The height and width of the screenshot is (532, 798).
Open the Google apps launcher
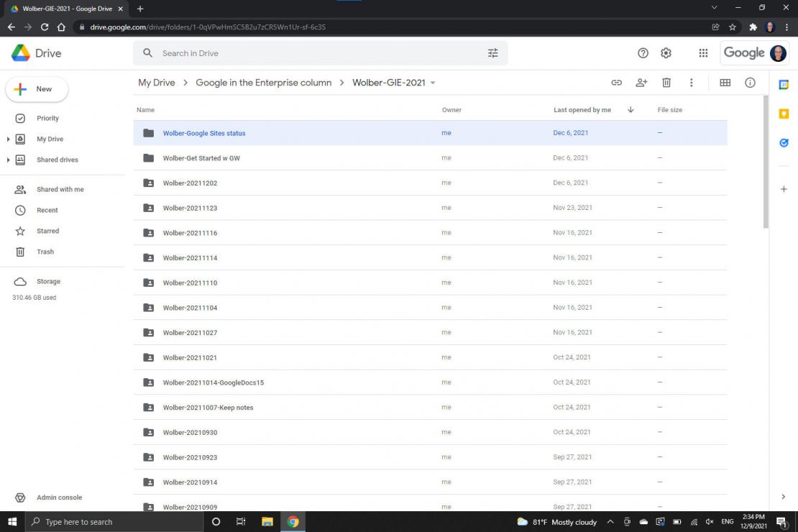(702, 52)
